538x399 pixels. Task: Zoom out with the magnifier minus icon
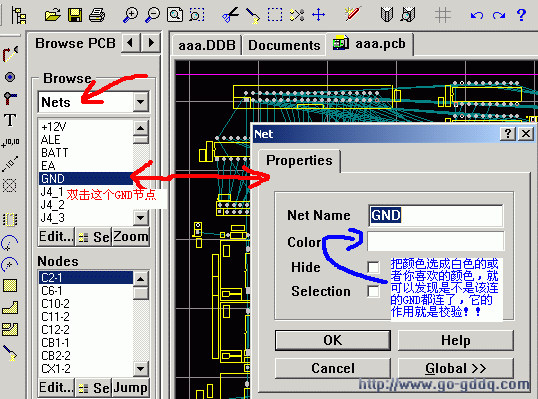point(152,15)
